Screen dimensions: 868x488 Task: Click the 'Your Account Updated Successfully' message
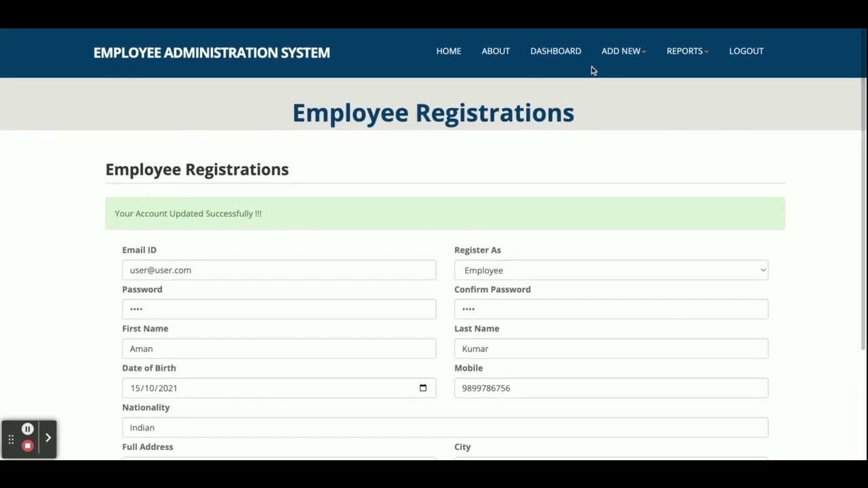pyautogui.click(x=188, y=213)
